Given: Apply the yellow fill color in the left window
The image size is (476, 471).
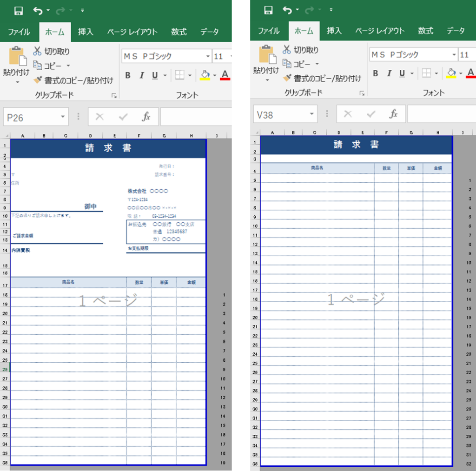Looking at the screenshot, I should click(205, 75).
